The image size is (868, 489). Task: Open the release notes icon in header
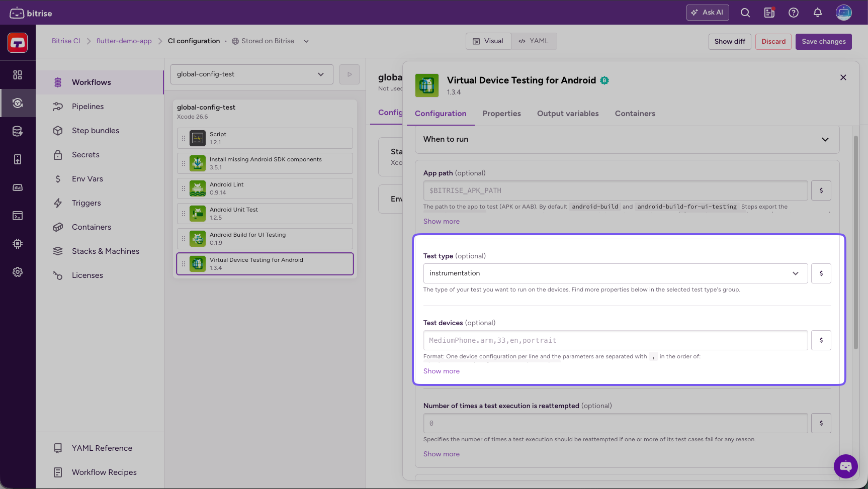coord(769,13)
